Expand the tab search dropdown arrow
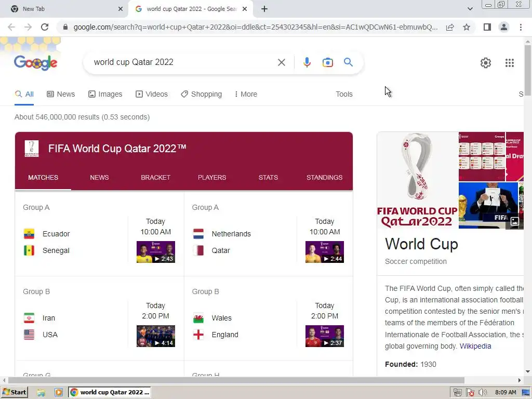The image size is (532, 399). (470, 9)
